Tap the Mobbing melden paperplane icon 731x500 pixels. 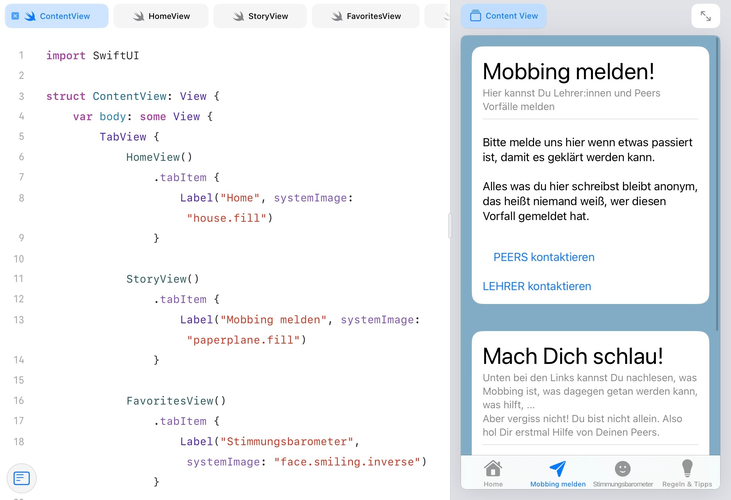point(558,469)
